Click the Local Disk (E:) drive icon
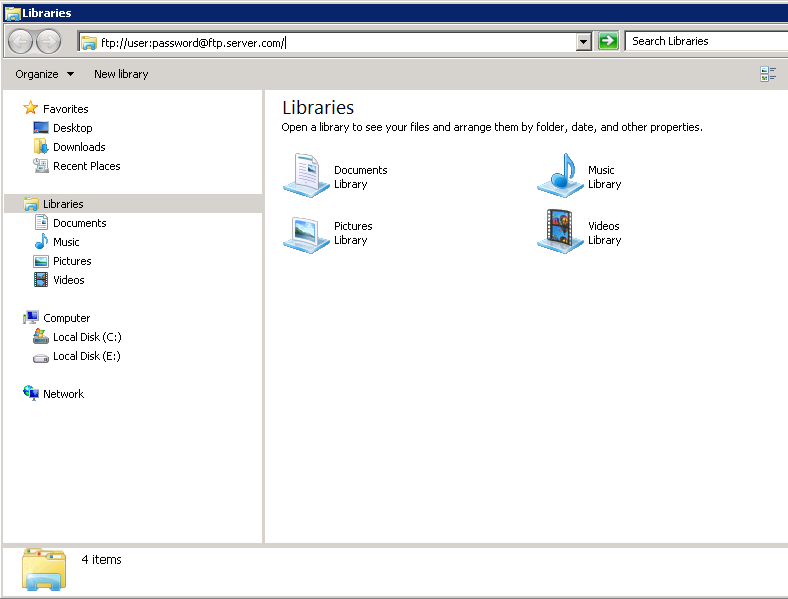788x599 pixels. click(x=41, y=358)
